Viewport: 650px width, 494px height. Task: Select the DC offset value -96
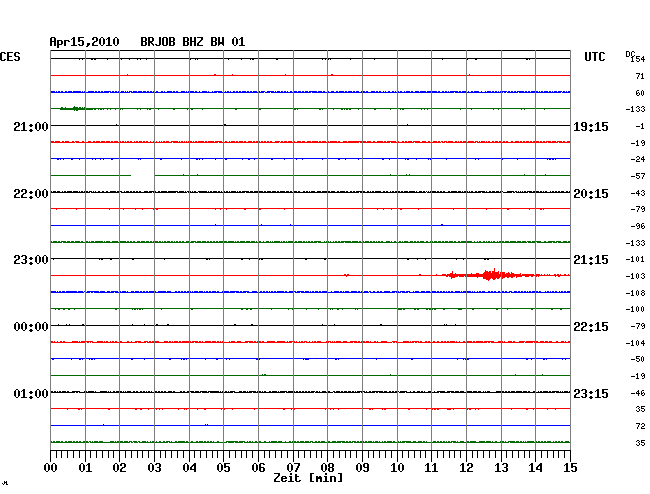click(638, 226)
